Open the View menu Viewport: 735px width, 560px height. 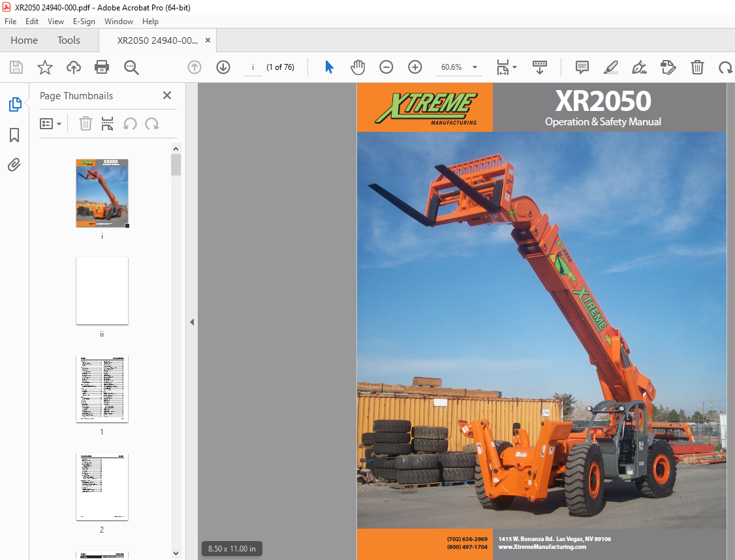(55, 22)
